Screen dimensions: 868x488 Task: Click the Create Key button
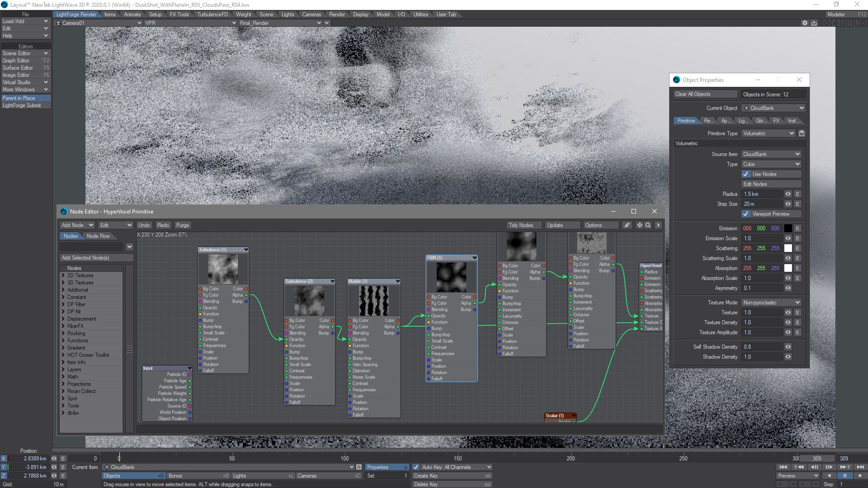click(x=452, y=476)
